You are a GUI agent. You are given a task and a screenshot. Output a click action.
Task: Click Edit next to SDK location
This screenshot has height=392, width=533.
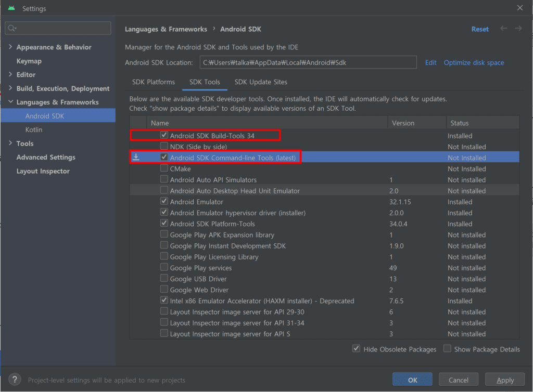click(x=430, y=62)
